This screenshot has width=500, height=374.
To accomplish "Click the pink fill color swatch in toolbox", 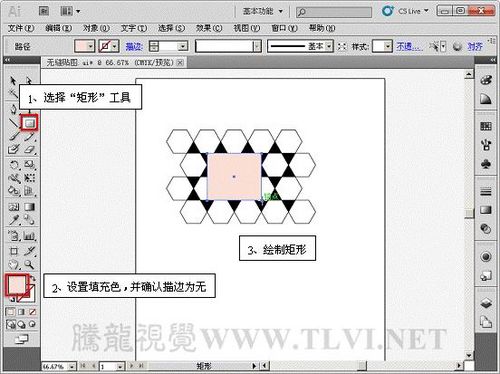I will (x=16, y=284).
